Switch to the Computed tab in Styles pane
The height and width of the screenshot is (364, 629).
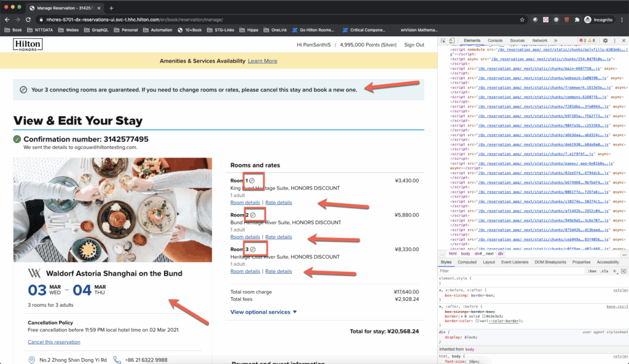467,262
